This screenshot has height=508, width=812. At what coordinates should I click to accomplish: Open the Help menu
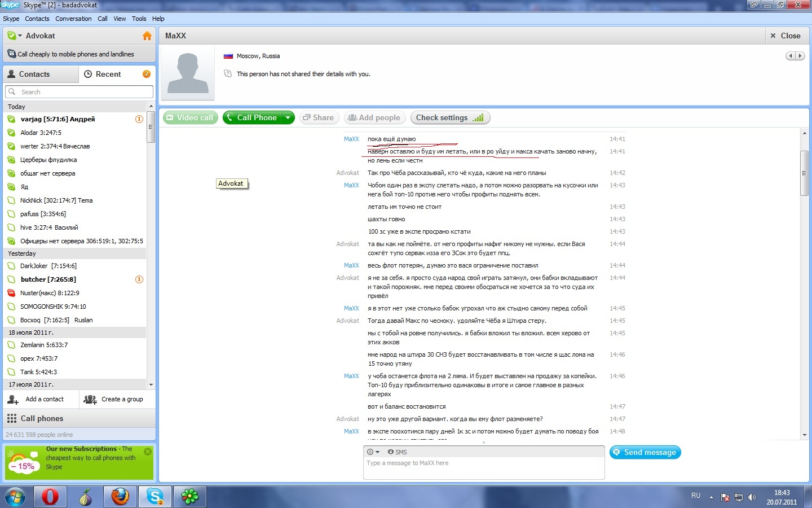point(158,19)
